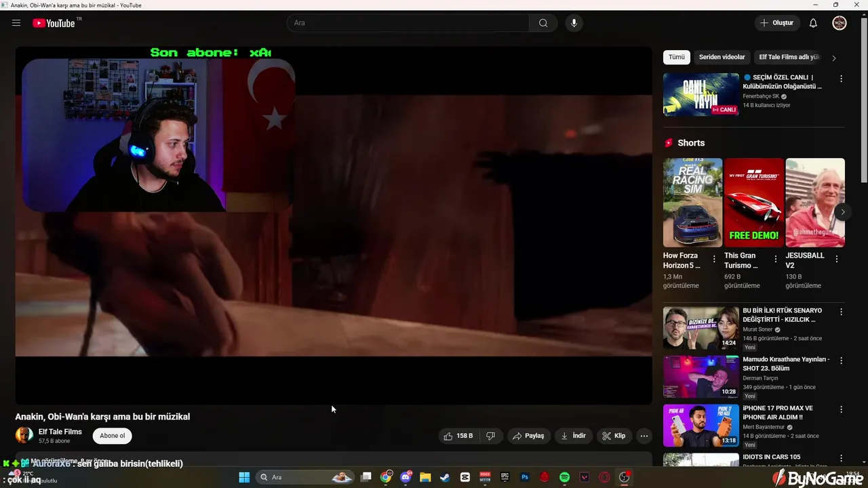This screenshot has height=488, width=868.
Task: Open Steam from the taskbar
Action: [445, 477]
